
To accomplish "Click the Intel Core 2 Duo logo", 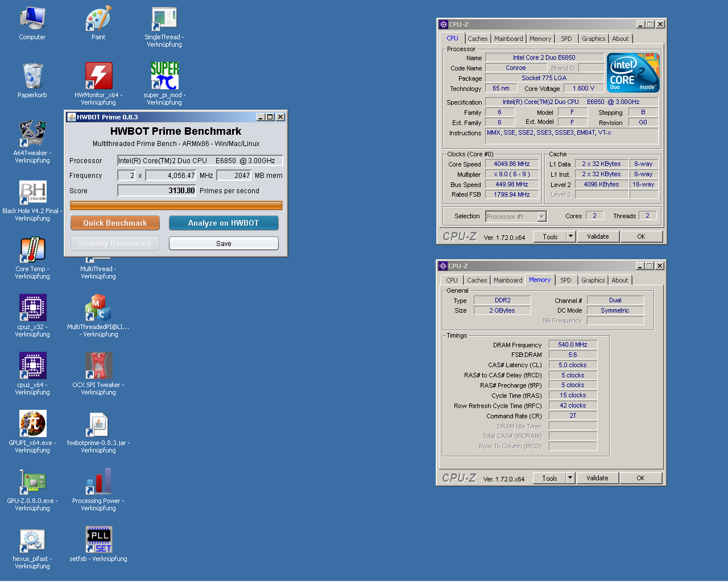I will point(633,72).
